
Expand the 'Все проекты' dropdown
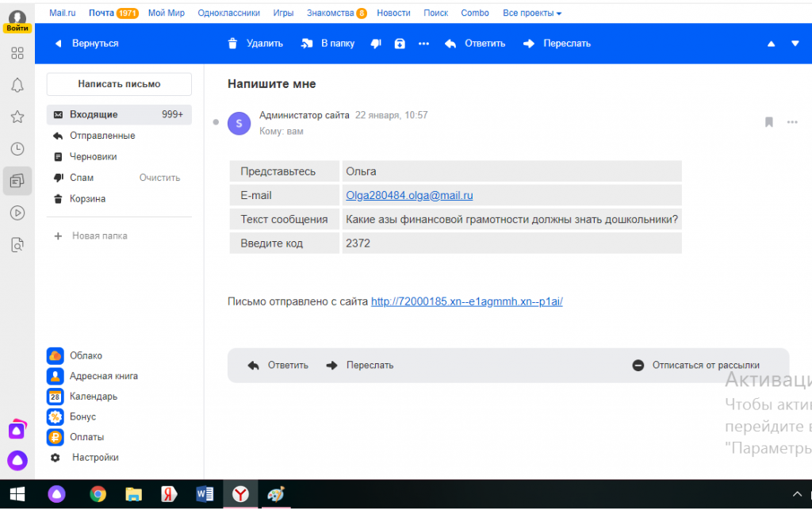click(x=532, y=13)
